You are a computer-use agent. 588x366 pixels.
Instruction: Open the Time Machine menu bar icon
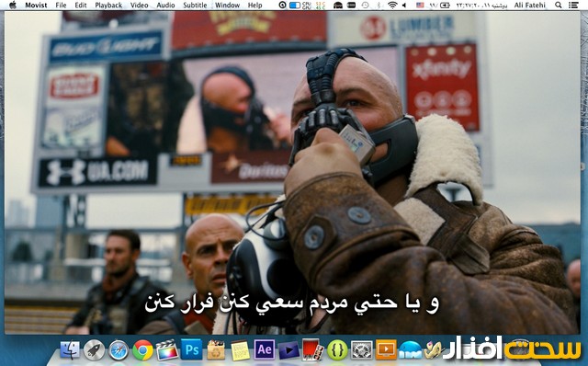365,5
